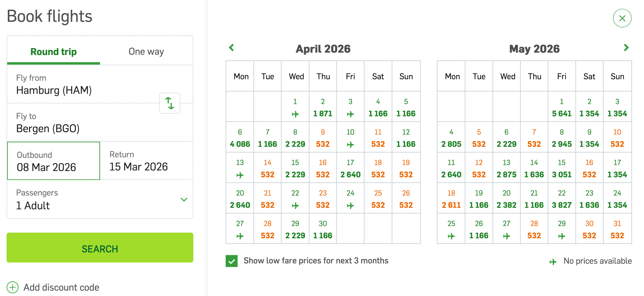The height and width of the screenshot is (296, 644).
Task: Expand the Passengers dropdown
Action: (184, 199)
